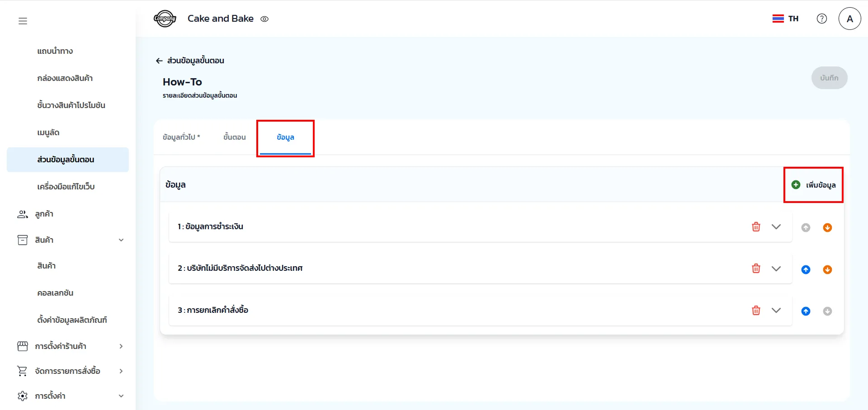The image size is (868, 410).
Task: Collapse the สินค้า sidebar section
Action: (121, 240)
